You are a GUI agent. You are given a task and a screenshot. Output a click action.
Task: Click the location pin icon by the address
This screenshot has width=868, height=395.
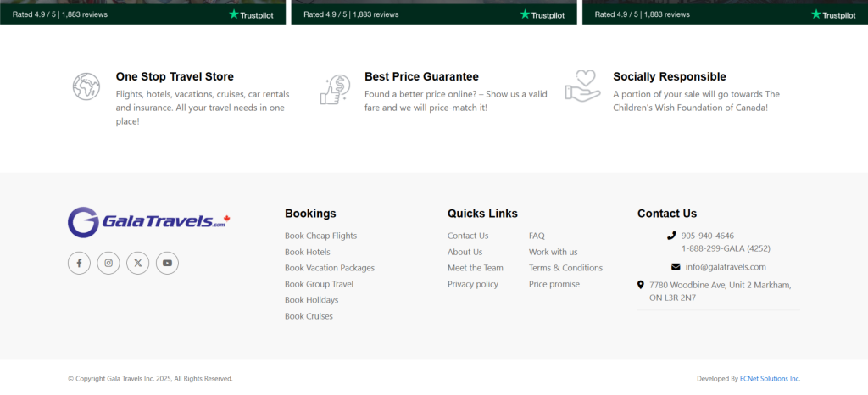click(641, 285)
